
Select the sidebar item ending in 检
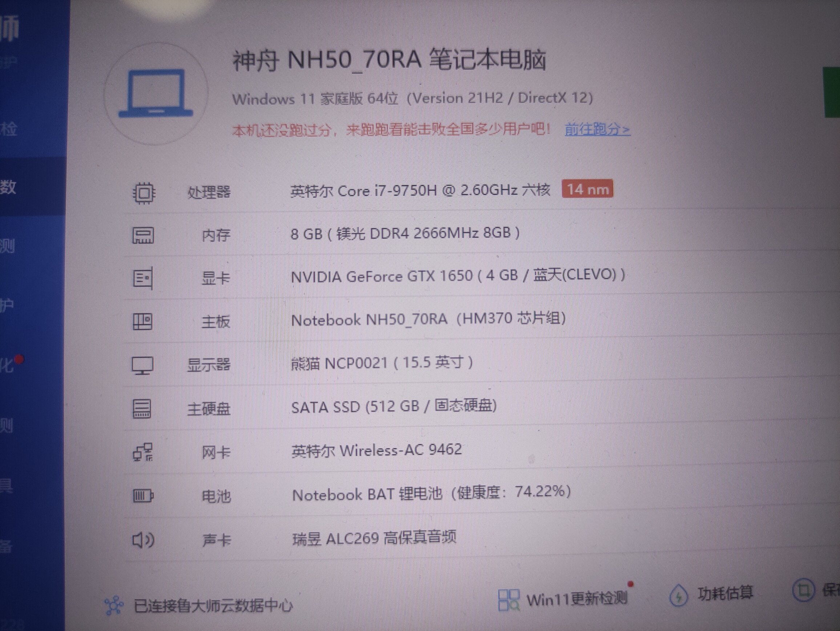point(9,128)
